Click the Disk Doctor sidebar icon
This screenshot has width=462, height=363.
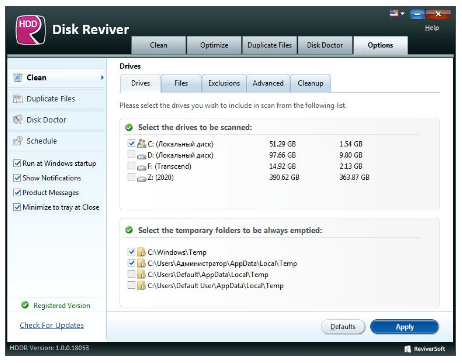17,120
